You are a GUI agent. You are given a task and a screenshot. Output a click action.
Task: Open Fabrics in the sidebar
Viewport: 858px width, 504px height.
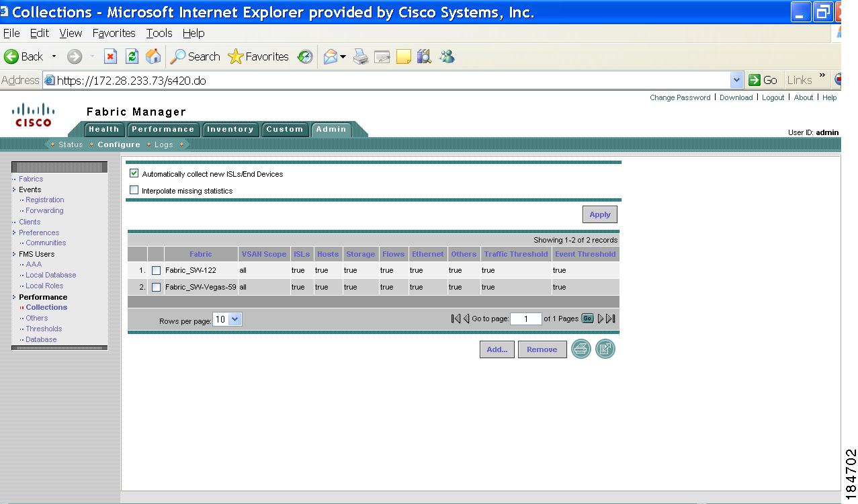click(31, 179)
